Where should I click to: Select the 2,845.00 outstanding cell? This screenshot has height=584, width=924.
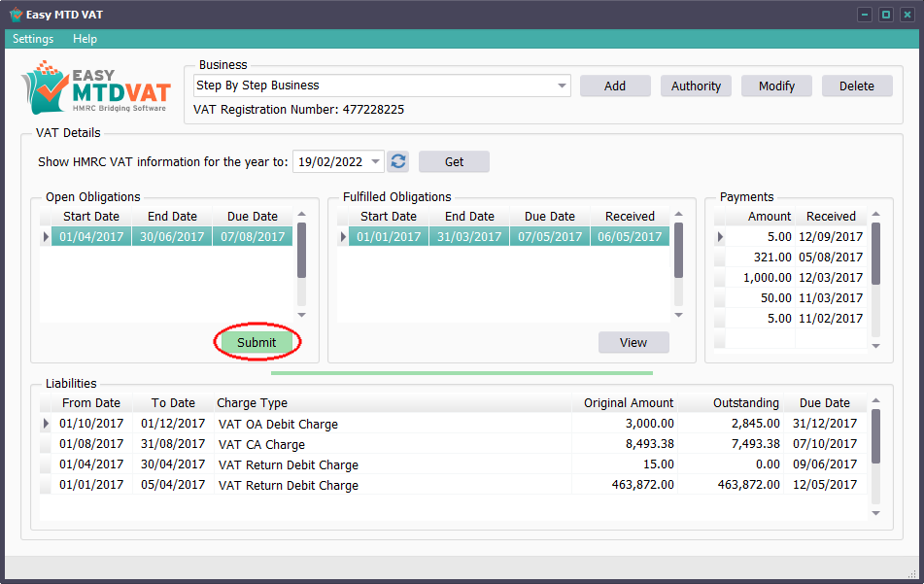coord(731,424)
